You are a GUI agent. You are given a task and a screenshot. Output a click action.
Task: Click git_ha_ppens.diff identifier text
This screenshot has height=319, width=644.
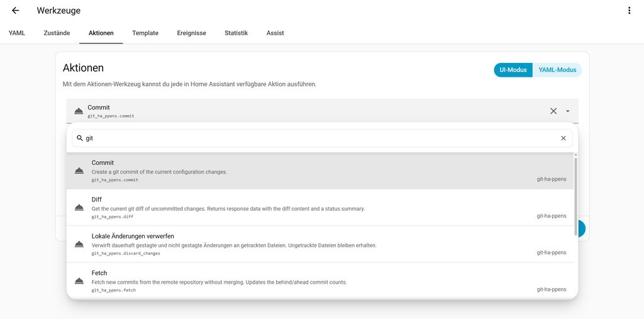[x=113, y=216]
